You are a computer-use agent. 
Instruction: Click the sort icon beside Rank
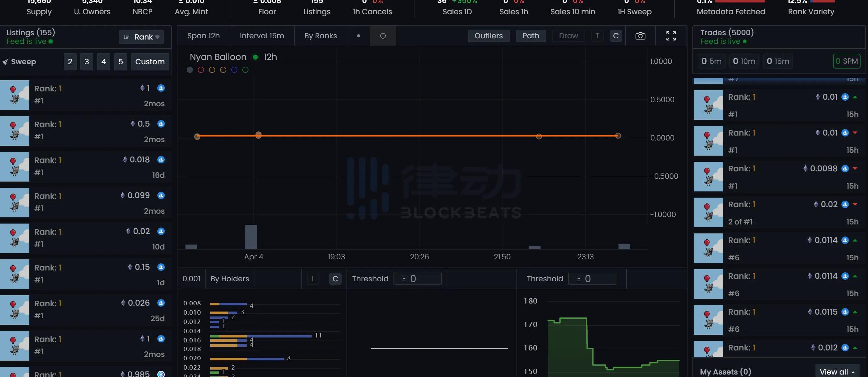[x=126, y=37]
